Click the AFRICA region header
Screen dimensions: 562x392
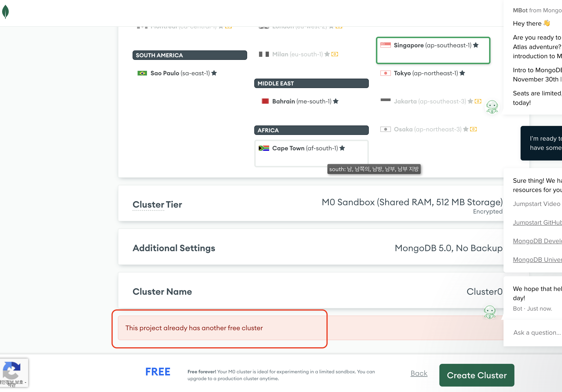click(x=311, y=130)
